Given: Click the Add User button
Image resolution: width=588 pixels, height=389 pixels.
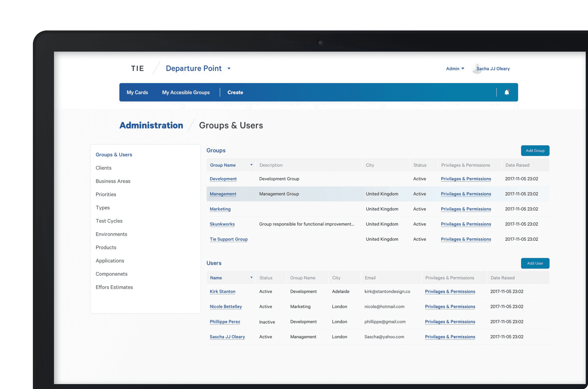Looking at the screenshot, I should tap(535, 263).
